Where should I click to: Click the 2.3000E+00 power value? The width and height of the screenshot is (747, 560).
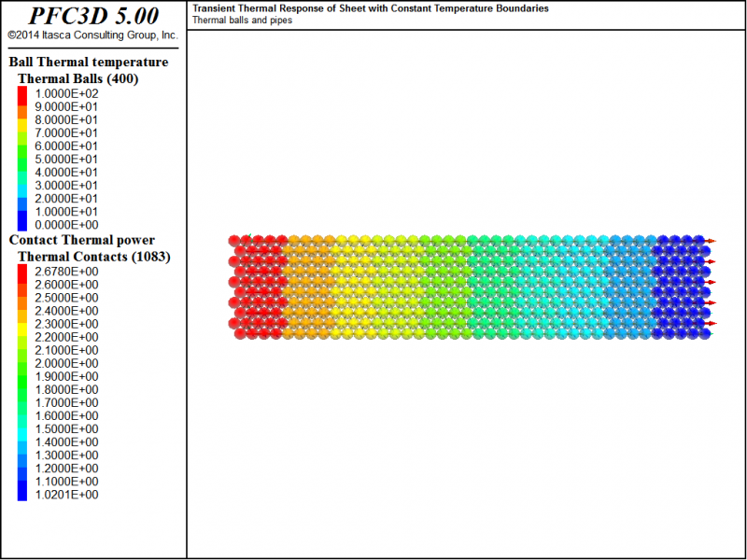(66, 324)
